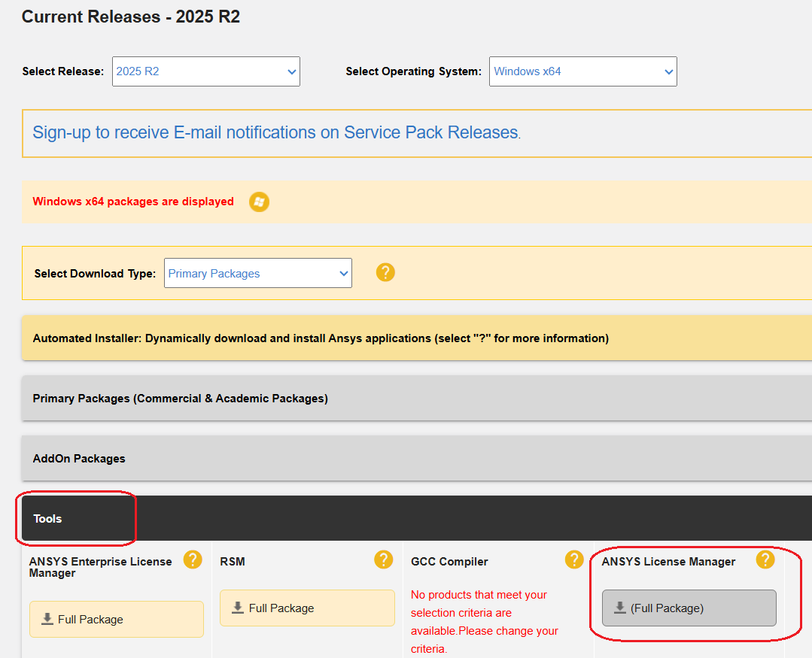This screenshot has height=658, width=812.
Task: Click download arrow on Enterprise License Manager
Action: coord(47,619)
